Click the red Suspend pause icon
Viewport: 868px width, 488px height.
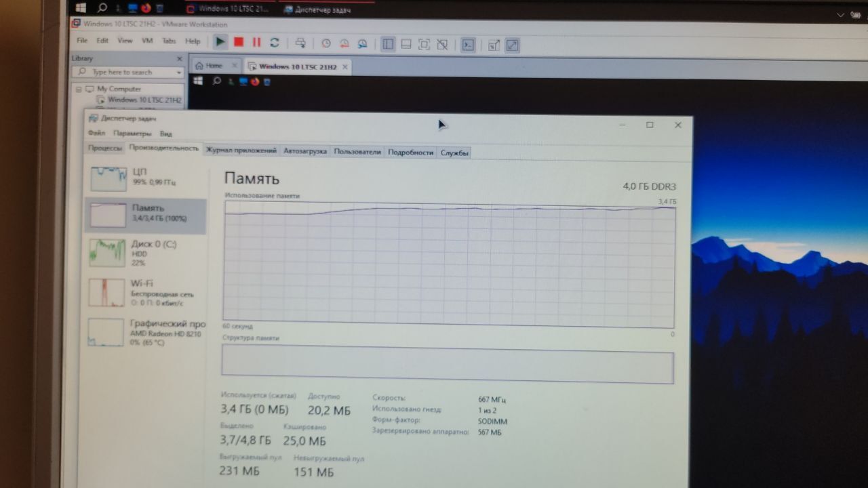pyautogui.click(x=256, y=42)
